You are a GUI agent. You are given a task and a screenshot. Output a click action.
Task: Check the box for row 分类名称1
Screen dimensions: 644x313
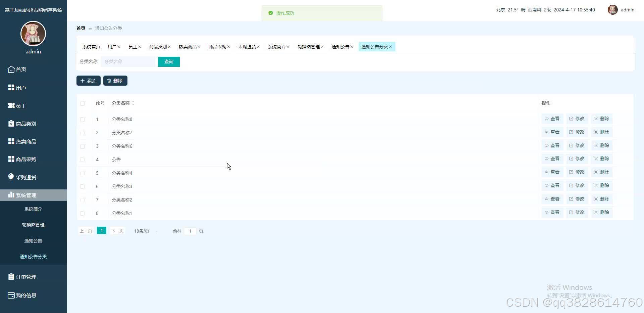pyautogui.click(x=82, y=214)
